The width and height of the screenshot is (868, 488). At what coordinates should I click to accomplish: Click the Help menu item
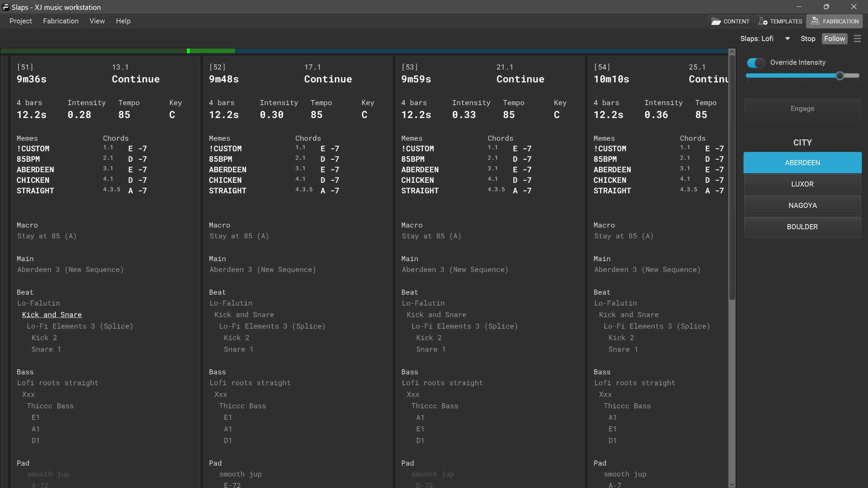[123, 21]
